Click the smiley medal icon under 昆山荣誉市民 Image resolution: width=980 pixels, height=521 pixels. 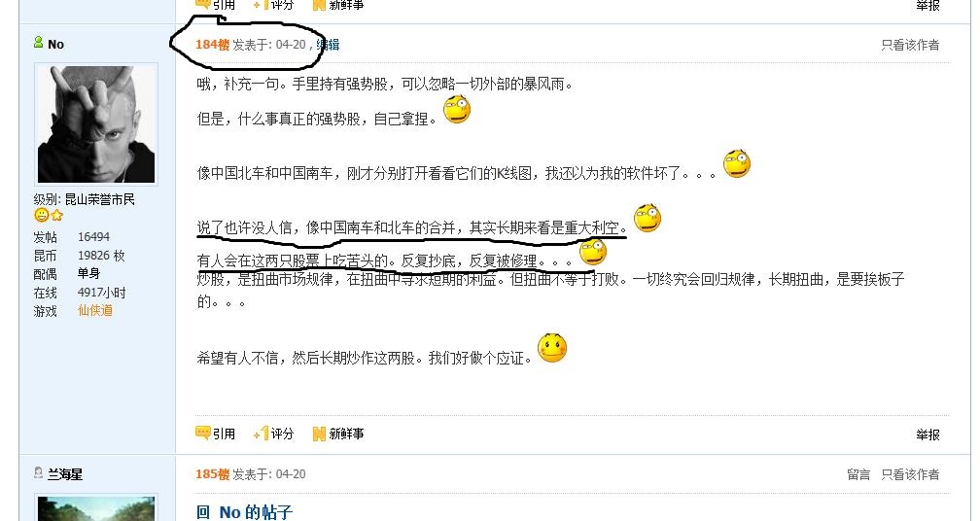pos(41,216)
